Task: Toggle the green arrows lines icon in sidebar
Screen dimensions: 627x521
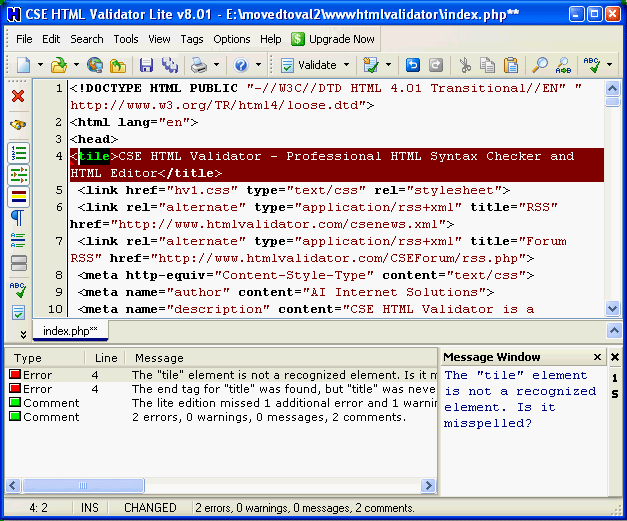Action: click(x=18, y=175)
